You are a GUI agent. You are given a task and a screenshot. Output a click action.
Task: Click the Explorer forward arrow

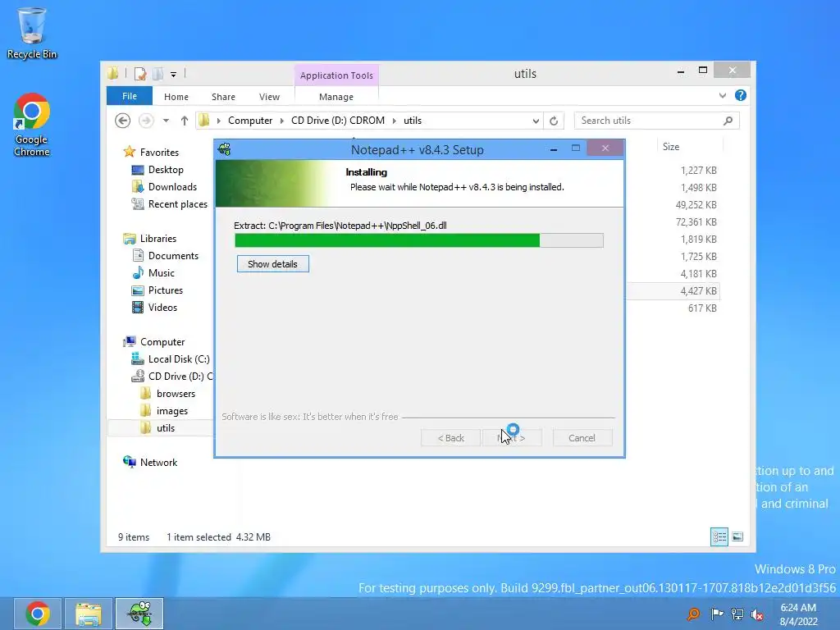click(146, 121)
